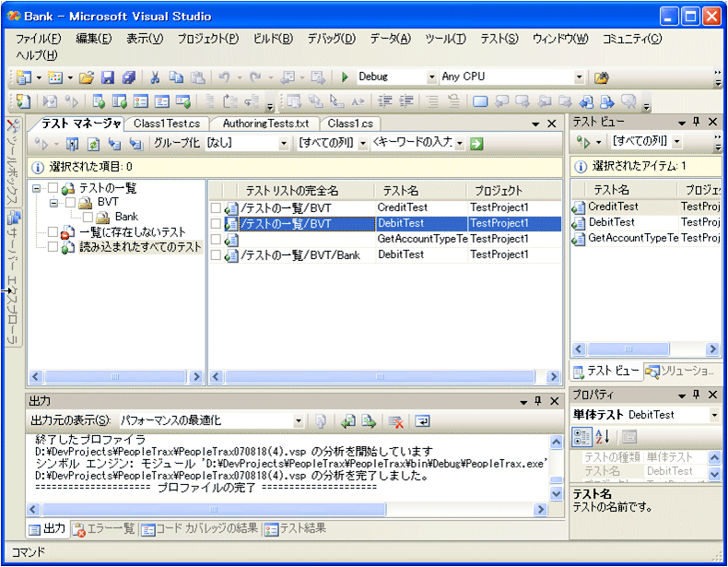
Task: Open the 単体テスト DebitTest properties object dropdown
Action: tap(714, 415)
